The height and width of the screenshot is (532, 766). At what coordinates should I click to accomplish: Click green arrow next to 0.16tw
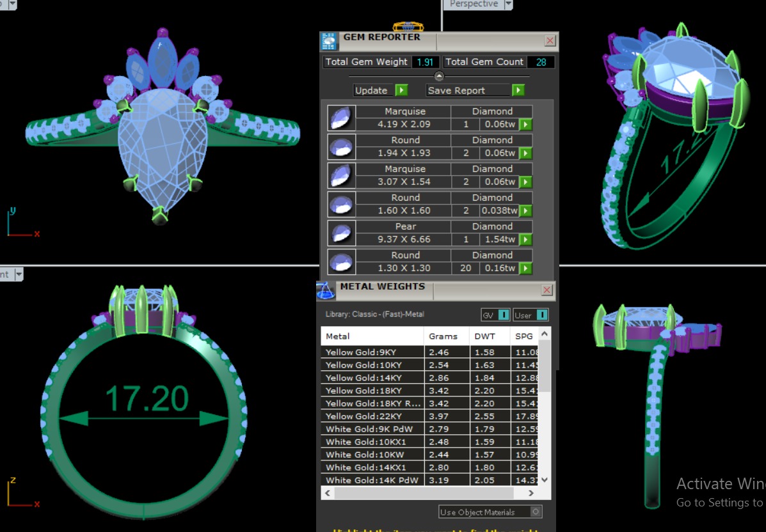coord(525,269)
